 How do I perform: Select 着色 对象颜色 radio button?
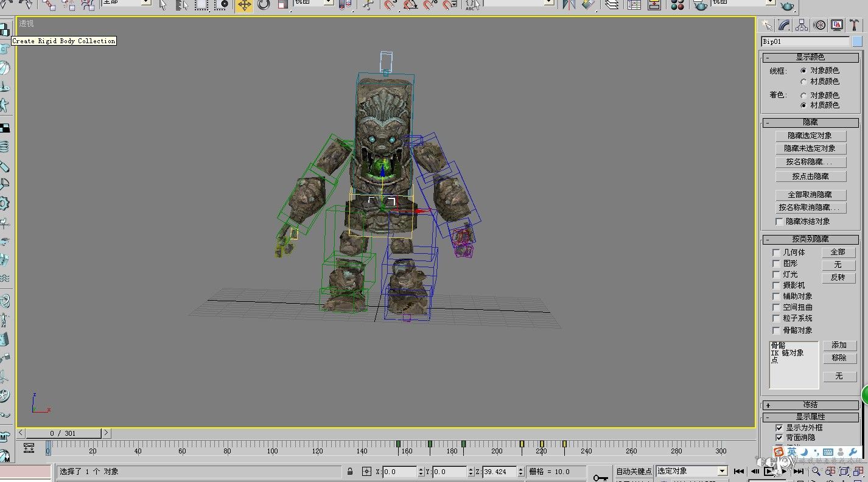(803, 96)
